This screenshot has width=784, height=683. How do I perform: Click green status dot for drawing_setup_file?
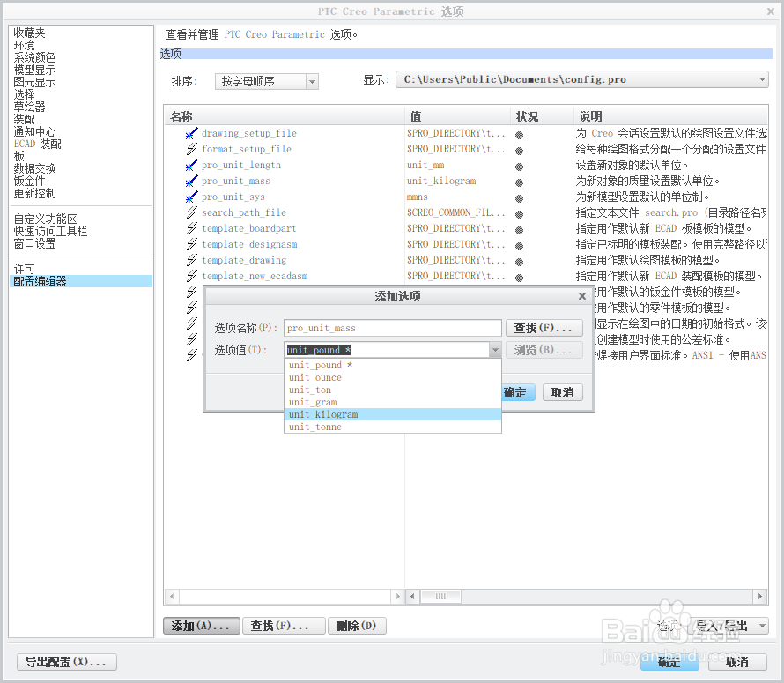pos(520,135)
